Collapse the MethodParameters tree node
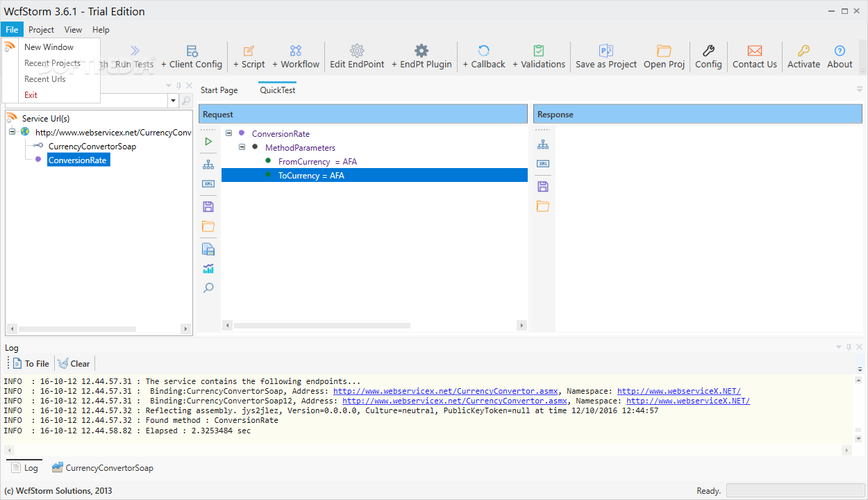Image resolution: width=868 pixels, height=500 pixels. point(242,147)
